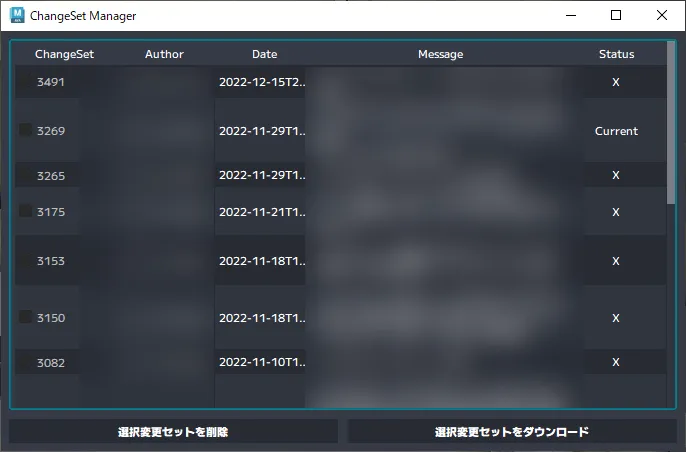686x452 pixels.
Task: Select the date cell in row 3265
Action: tap(260, 175)
